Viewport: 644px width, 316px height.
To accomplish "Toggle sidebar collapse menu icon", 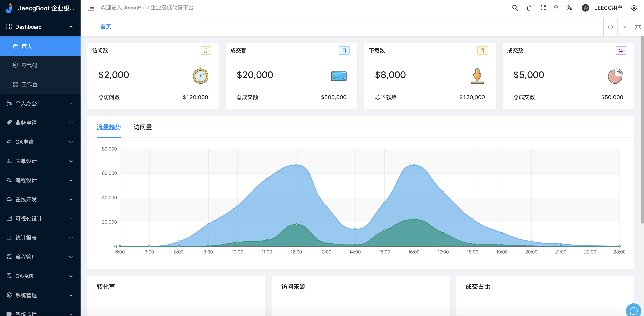I will [91, 8].
